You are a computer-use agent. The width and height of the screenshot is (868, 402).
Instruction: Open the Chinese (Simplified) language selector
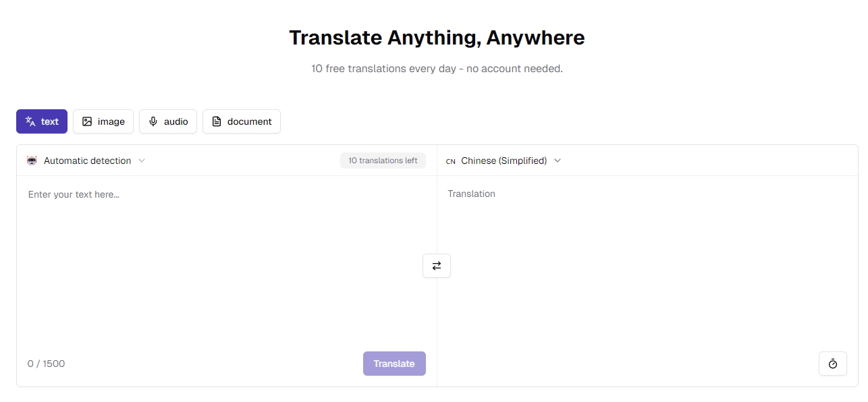[504, 161]
